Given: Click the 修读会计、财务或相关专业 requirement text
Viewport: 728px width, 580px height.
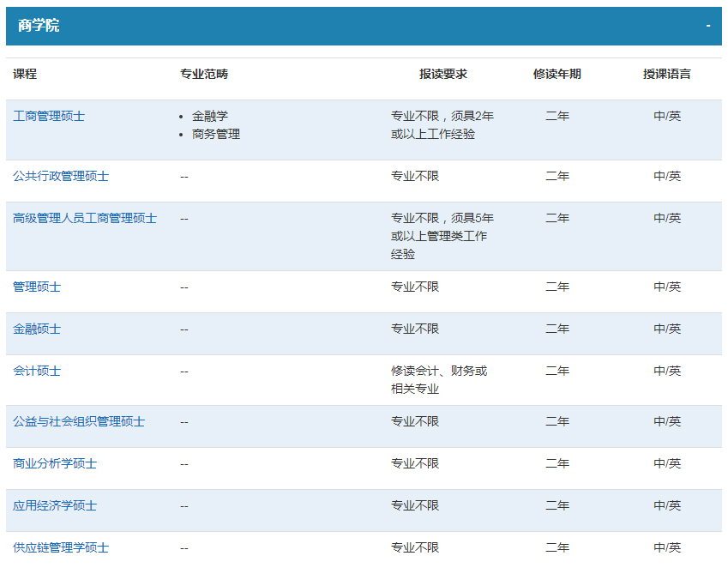Looking at the screenshot, I should 439,379.
